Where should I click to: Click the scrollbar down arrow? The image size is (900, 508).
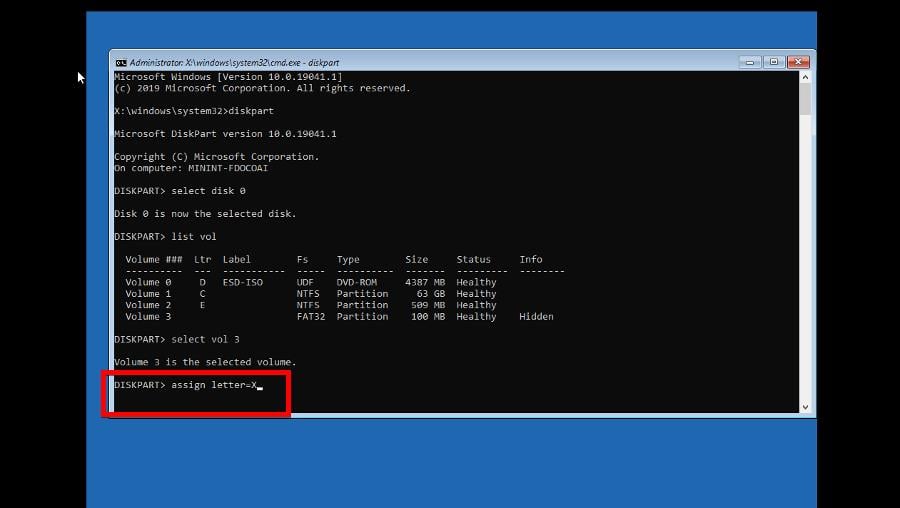805,406
